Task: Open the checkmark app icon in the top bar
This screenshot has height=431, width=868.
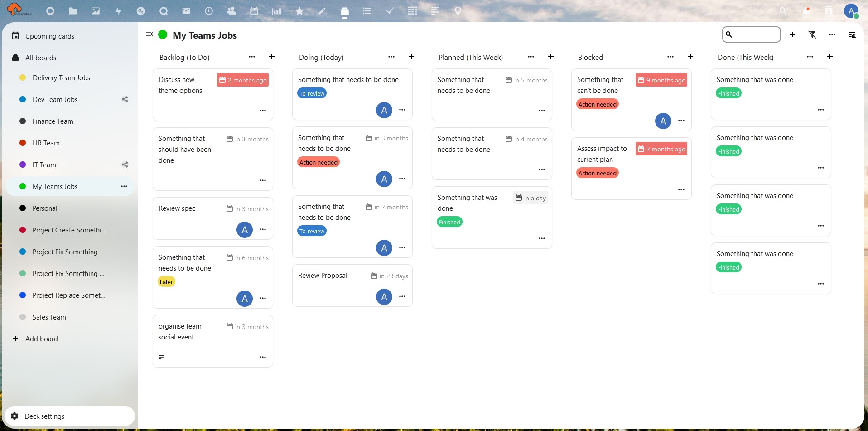Action: tap(390, 11)
